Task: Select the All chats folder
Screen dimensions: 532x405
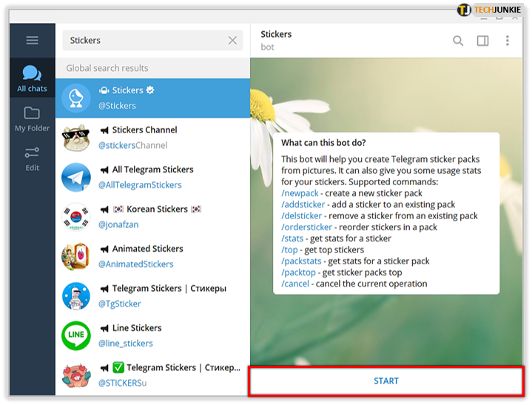Action: 32,78
